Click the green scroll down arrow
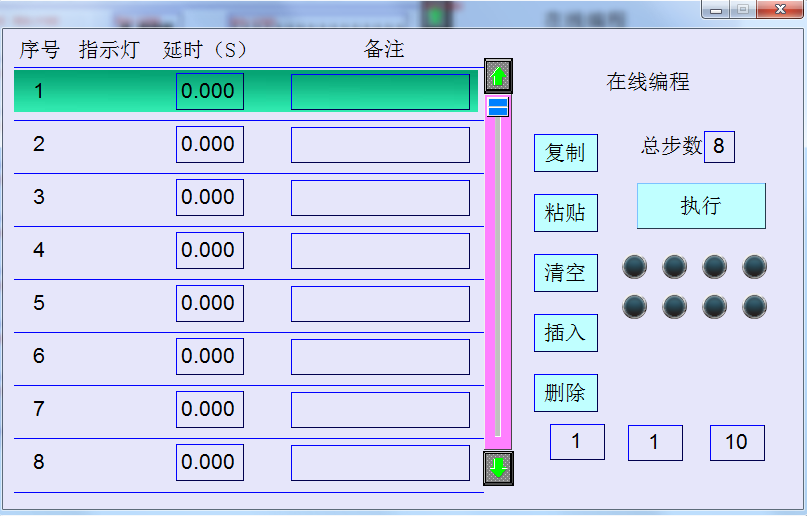Screen dimensions: 807x516 tap(498, 466)
